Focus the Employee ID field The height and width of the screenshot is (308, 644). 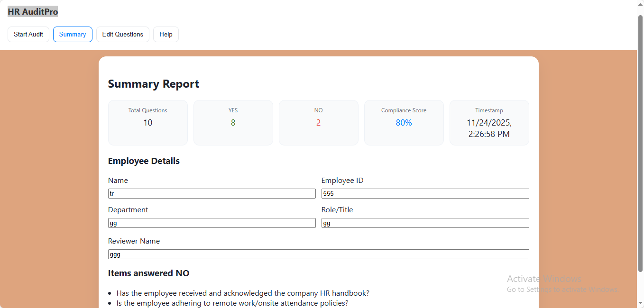(x=425, y=194)
